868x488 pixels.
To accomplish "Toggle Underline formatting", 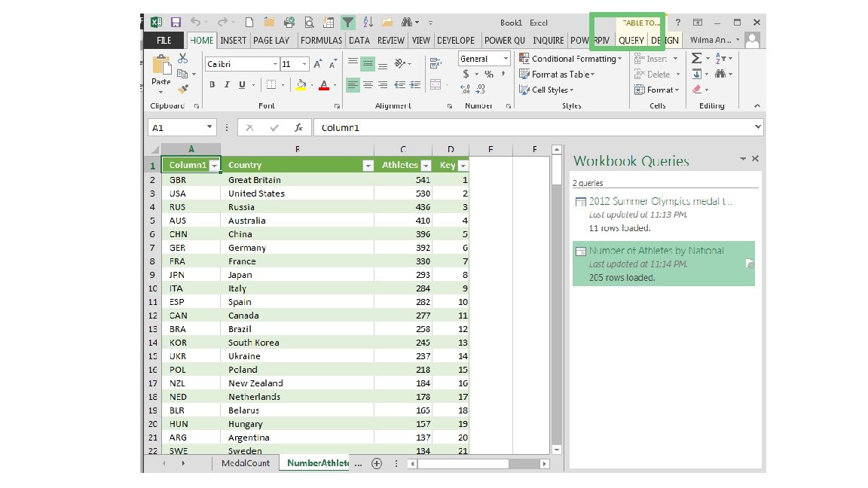I will coord(242,84).
